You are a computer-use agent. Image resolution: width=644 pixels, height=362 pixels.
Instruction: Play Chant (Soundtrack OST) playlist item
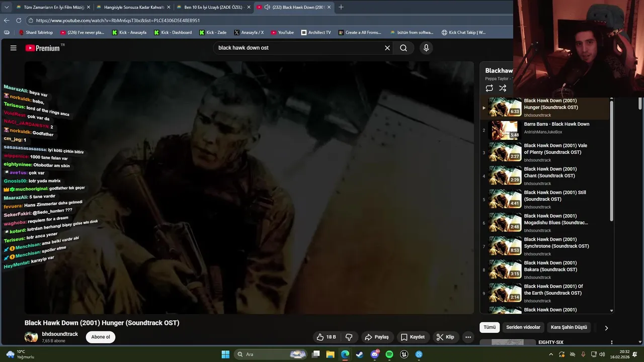point(544,176)
